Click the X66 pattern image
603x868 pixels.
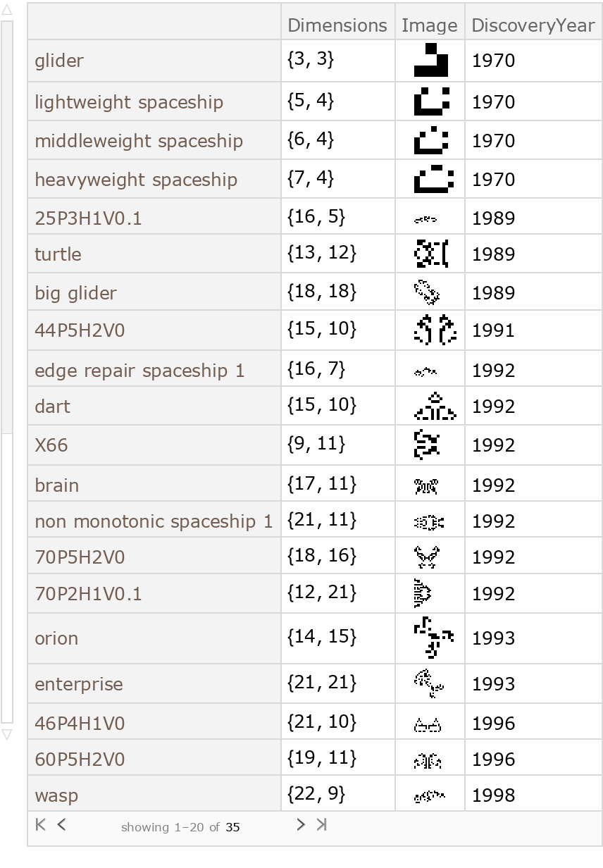(x=427, y=445)
